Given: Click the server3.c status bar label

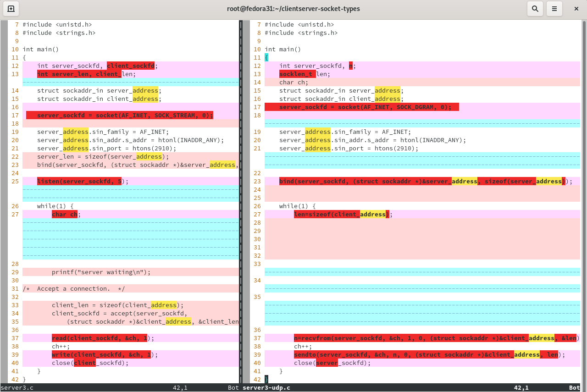Looking at the screenshot, I should pos(17,388).
